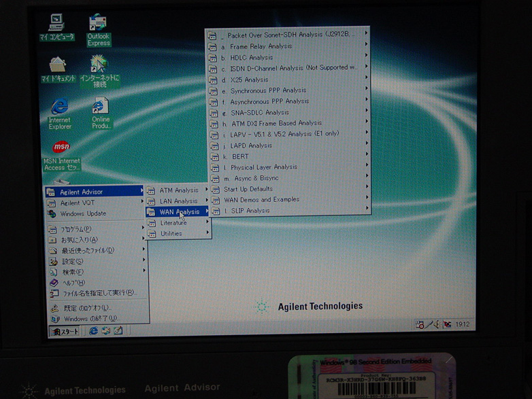The height and width of the screenshot is (399, 532).
Task: Open Packet Over Sonet-SDH Analysis entry
Action: [288, 35]
